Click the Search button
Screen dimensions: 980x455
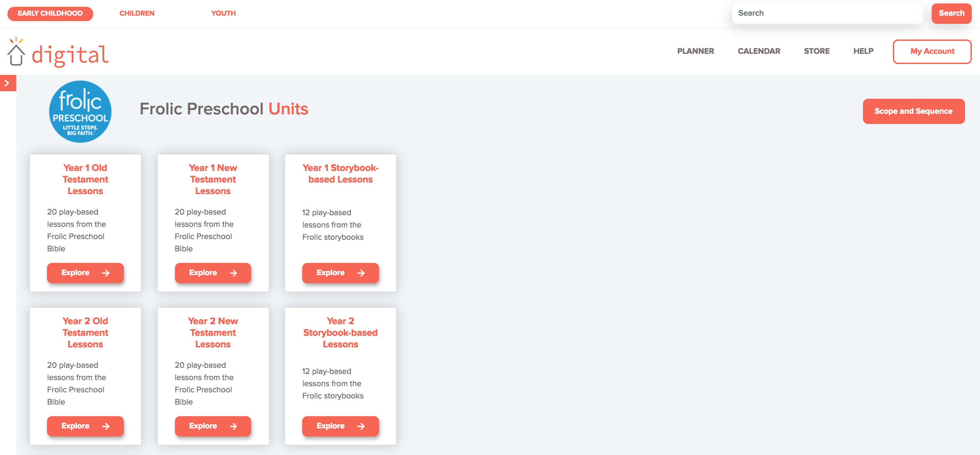point(951,13)
